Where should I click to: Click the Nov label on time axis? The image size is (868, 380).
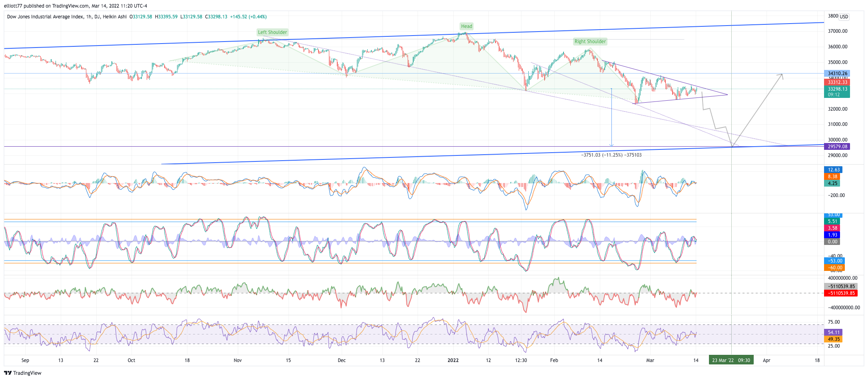(238, 360)
